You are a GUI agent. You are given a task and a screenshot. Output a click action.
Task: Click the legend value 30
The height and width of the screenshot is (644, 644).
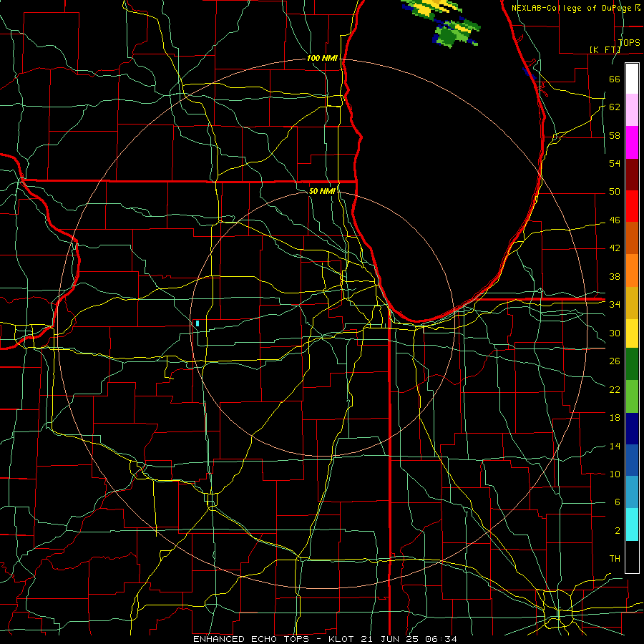point(615,333)
